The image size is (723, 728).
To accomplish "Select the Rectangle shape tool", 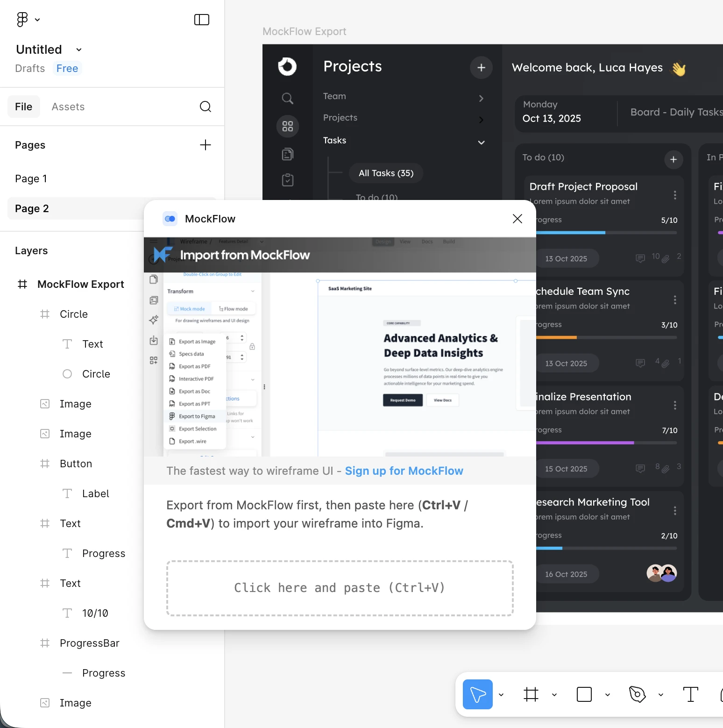I will [x=584, y=694].
